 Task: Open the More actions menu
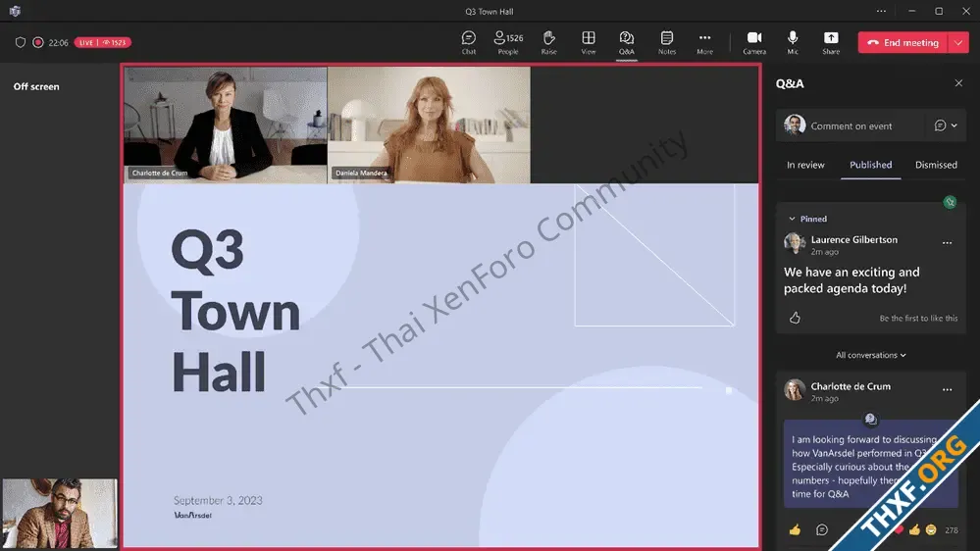[x=704, y=42]
